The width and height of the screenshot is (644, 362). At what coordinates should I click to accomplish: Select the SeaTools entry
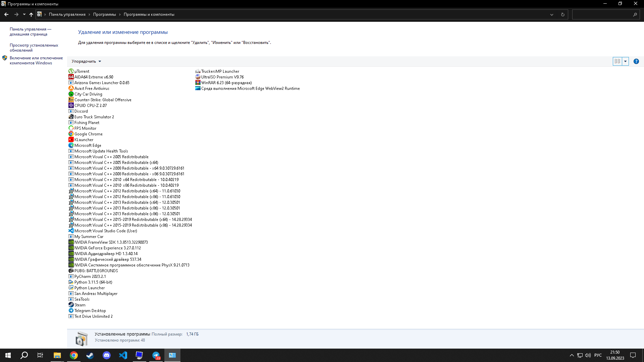pyautogui.click(x=79, y=299)
